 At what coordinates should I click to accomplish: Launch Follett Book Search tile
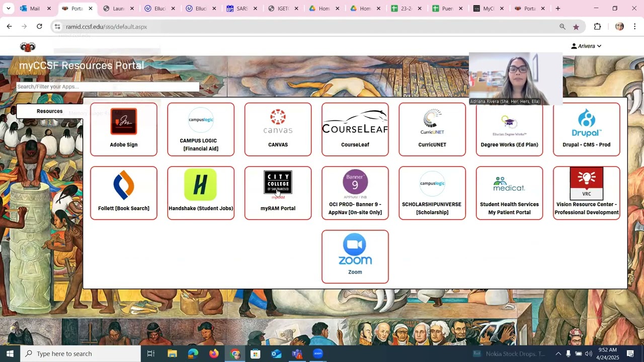[124, 193]
